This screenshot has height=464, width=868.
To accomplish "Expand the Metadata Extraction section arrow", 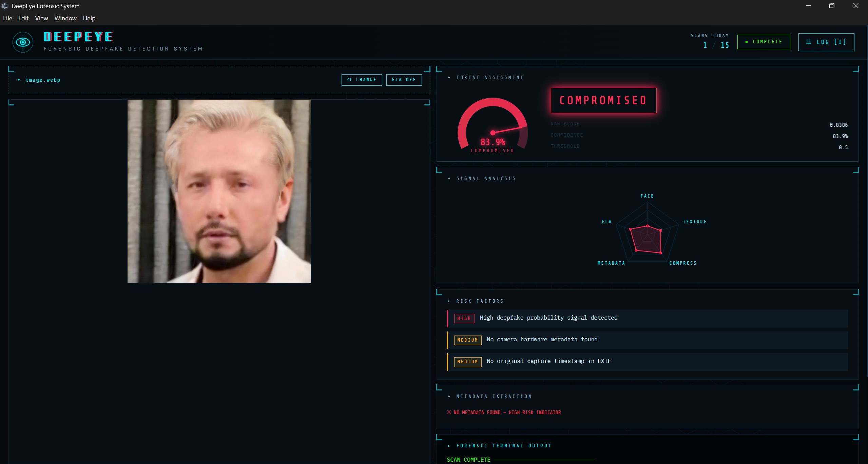I will coord(449,397).
